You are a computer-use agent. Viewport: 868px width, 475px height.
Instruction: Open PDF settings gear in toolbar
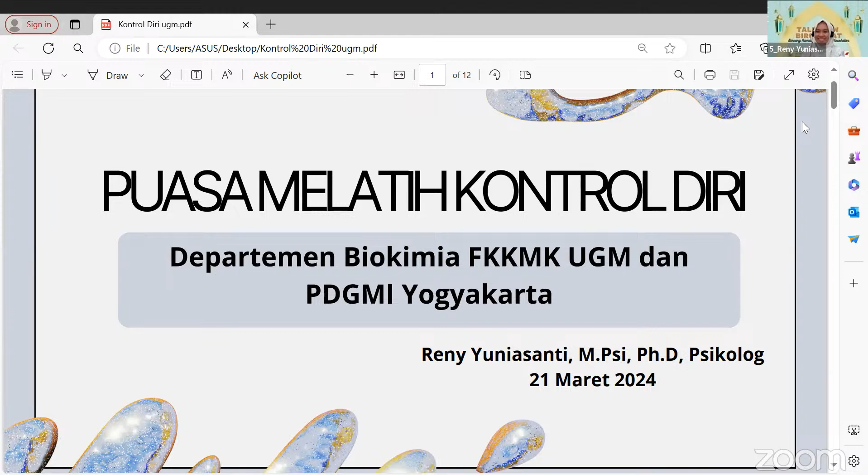[813, 75]
